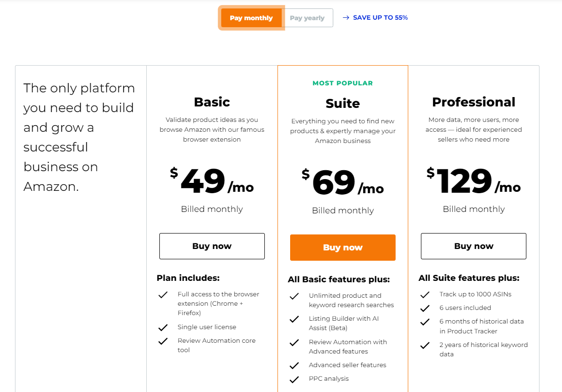This screenshot has width=562, height=392.
Task: Click the Professional plan title
Action: [x=473, y=102]
